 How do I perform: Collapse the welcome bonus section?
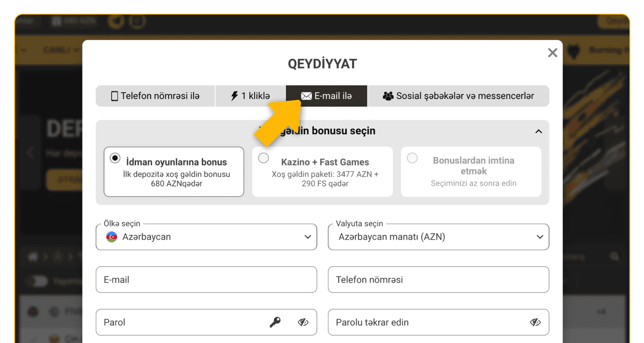pyautogui.click(x=539, y=132)
